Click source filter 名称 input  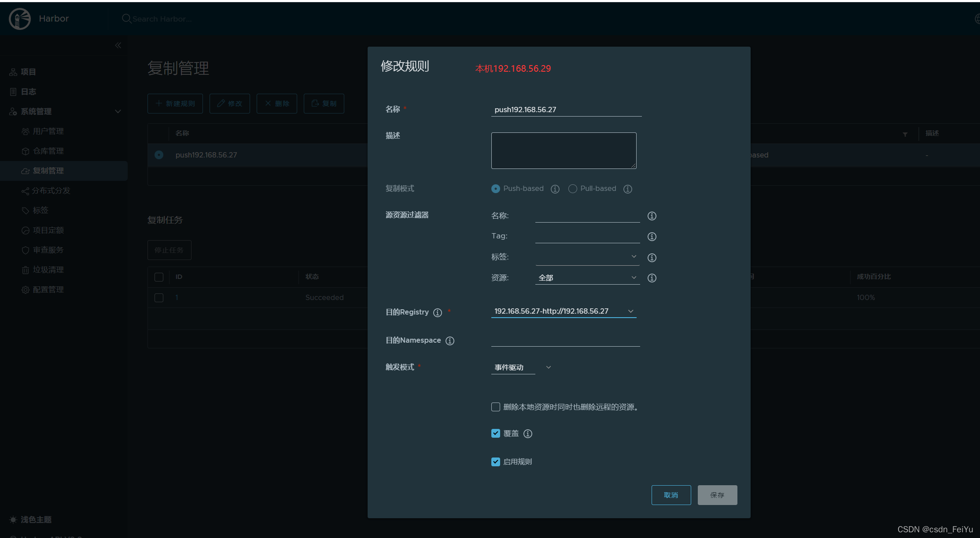coord(587,216)
